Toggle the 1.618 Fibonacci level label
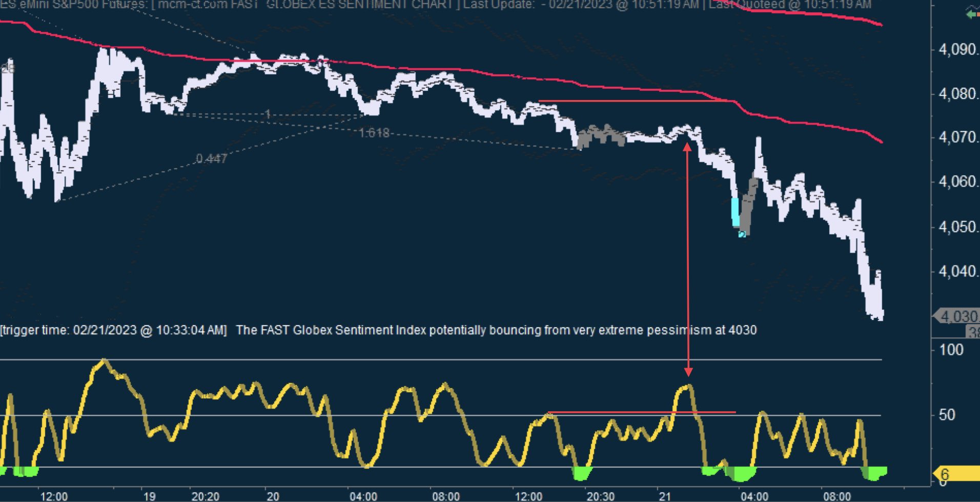 point(375,133)
